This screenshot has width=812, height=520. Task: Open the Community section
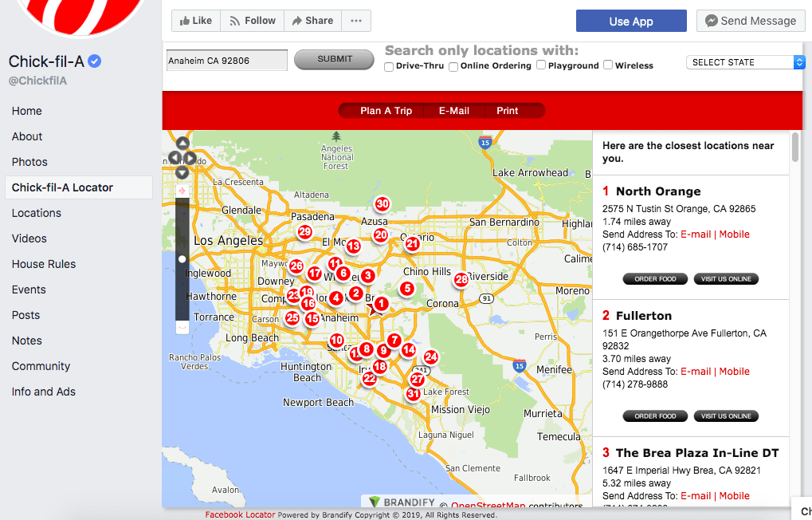41,366
